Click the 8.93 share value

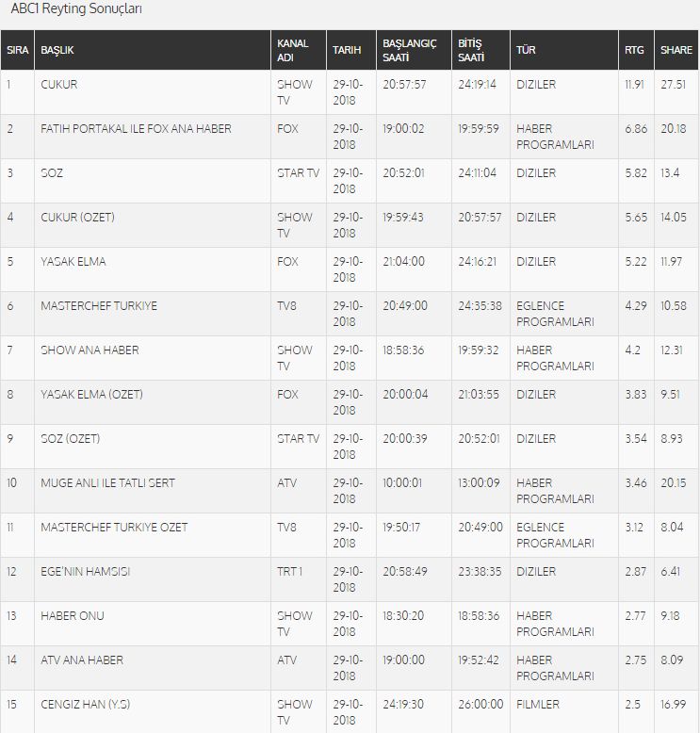[x=671, y=439]
